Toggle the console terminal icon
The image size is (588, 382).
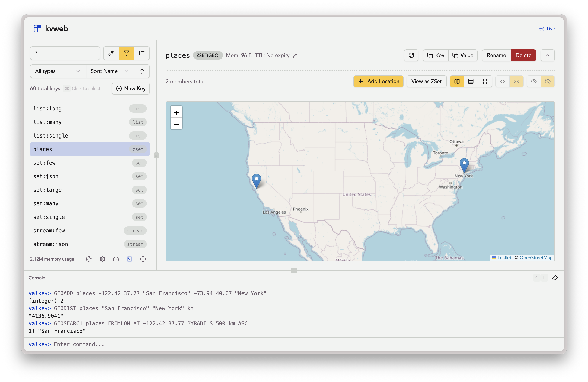click(129, 259)
